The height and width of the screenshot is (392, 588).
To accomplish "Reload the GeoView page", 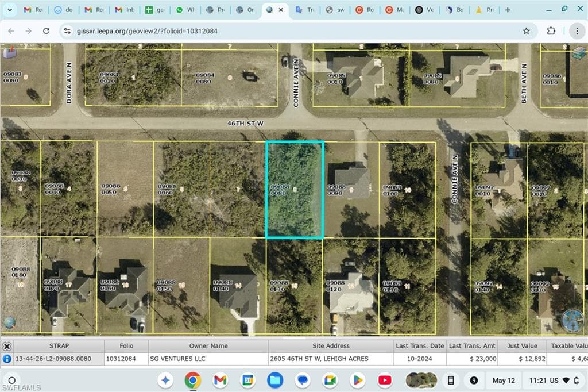I will (x=46, y=31).
